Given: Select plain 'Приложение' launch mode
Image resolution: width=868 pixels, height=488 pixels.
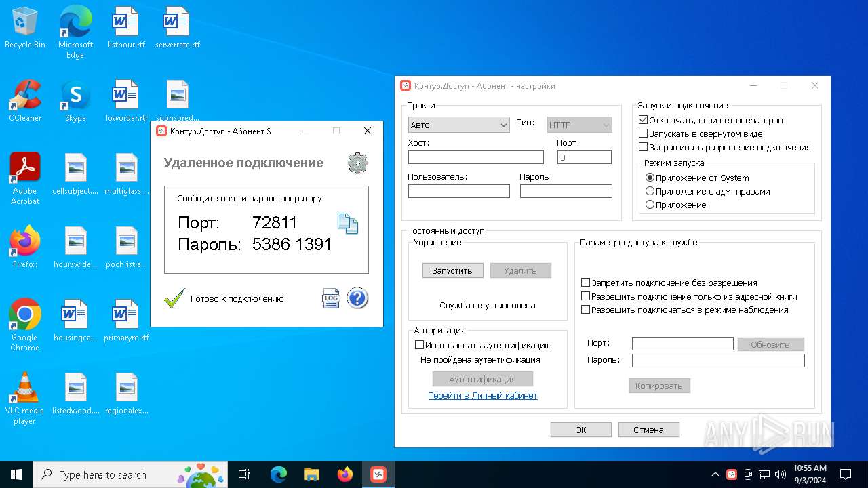Looking at the screenshot, I should (x=650, y=205).
